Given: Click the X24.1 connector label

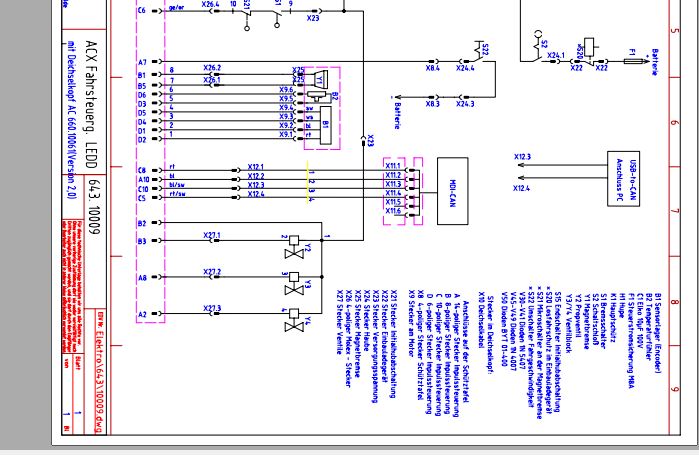Looking at the screenshot, I should coord(556,56).
